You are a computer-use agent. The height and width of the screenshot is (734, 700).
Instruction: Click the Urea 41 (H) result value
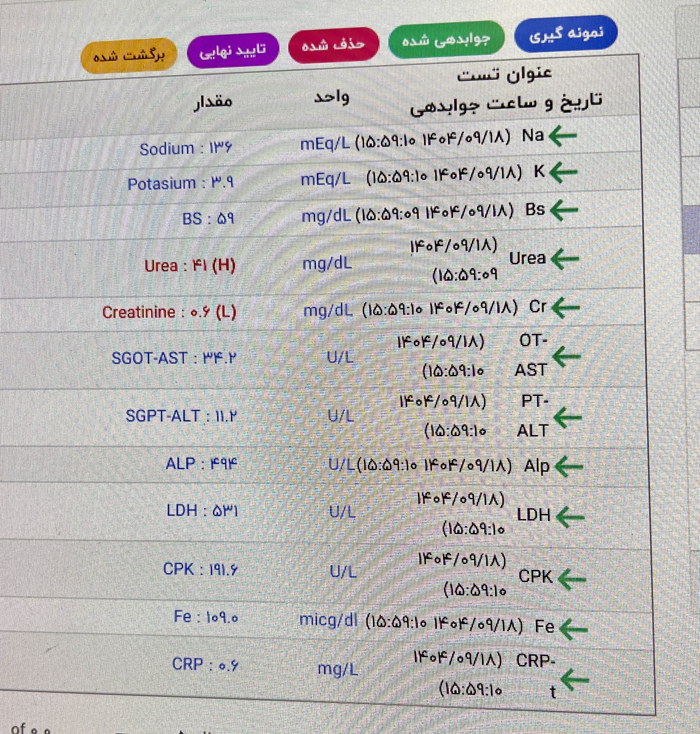(190, 266)
